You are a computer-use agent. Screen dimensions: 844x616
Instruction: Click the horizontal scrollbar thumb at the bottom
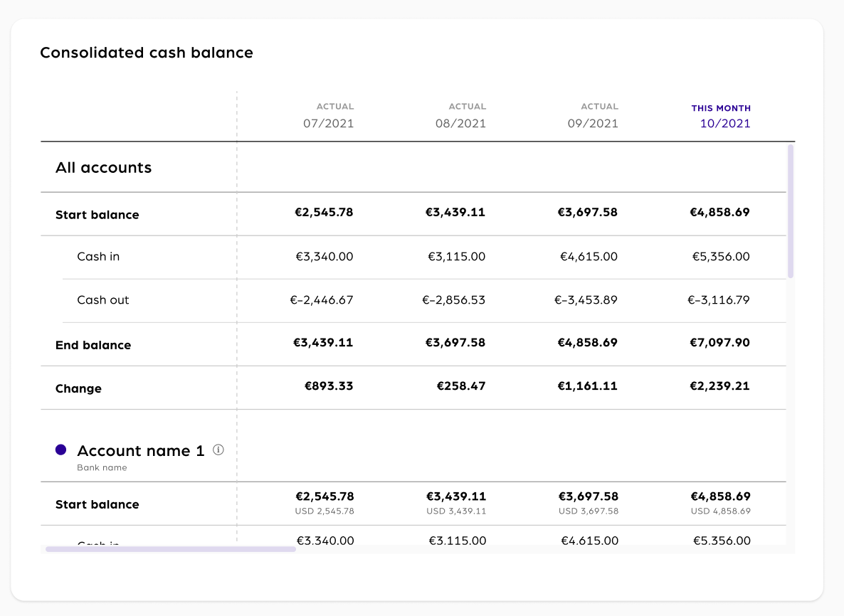point(171,548)
